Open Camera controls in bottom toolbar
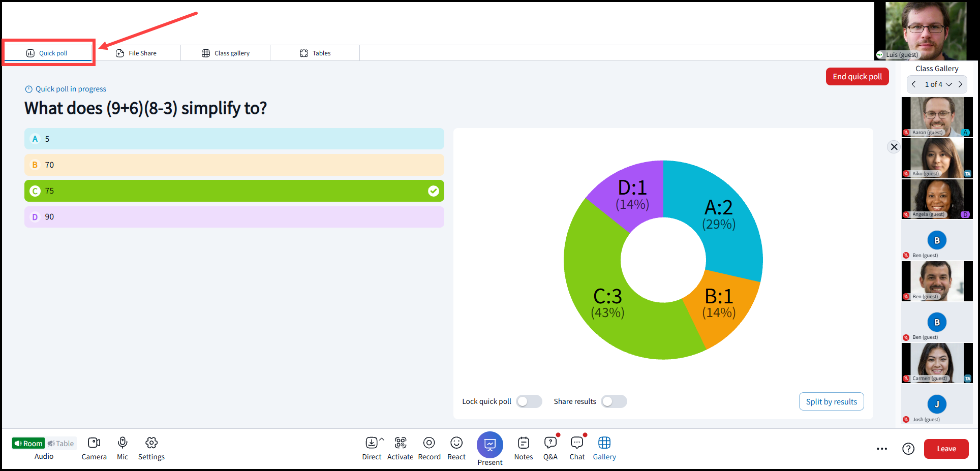The image size is (980, 471). pos(94,448)
